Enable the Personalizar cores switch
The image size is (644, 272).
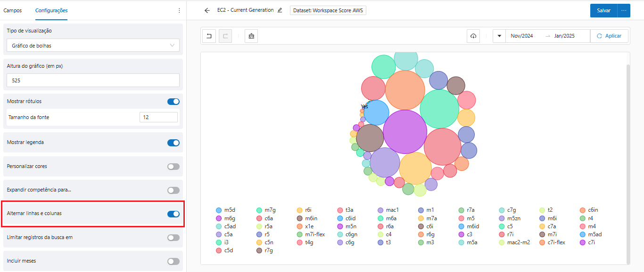[x=173, y=167]
